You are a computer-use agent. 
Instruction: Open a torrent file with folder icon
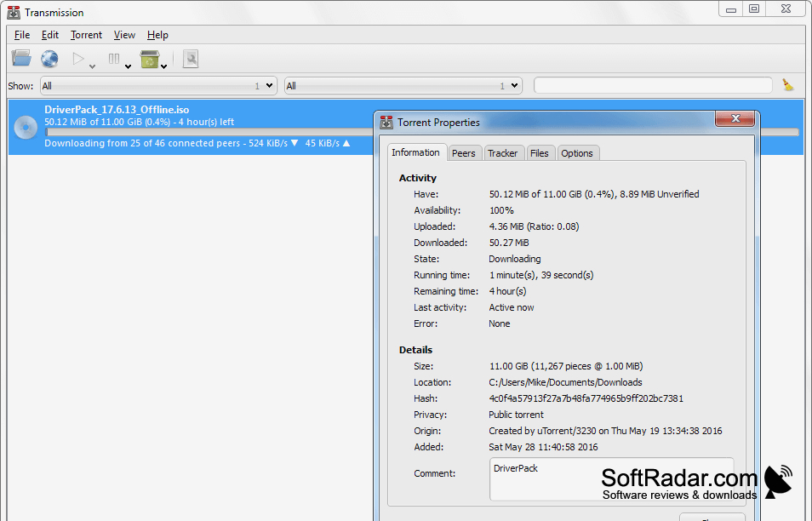pyautogui.click(x=21, y=58)
